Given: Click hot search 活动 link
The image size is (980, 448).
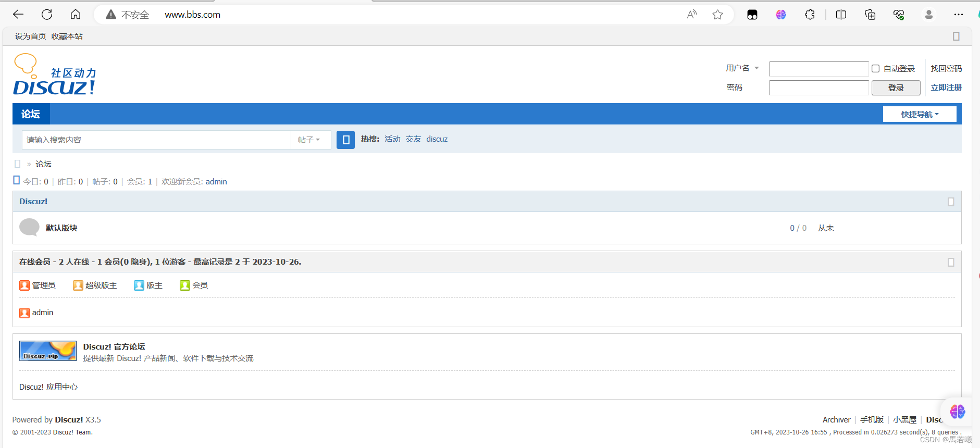Looking at the screenshot, I should (x=392, y=139).
